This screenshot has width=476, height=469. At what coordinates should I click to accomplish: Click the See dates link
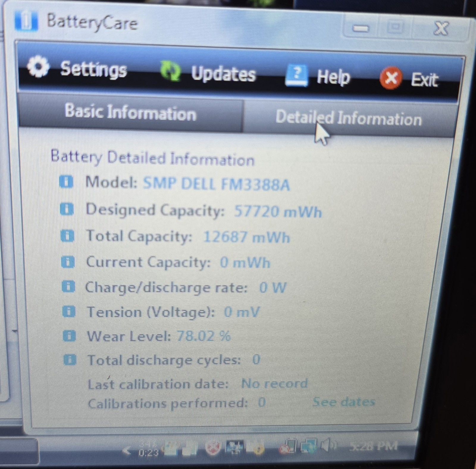coord(344,402)
